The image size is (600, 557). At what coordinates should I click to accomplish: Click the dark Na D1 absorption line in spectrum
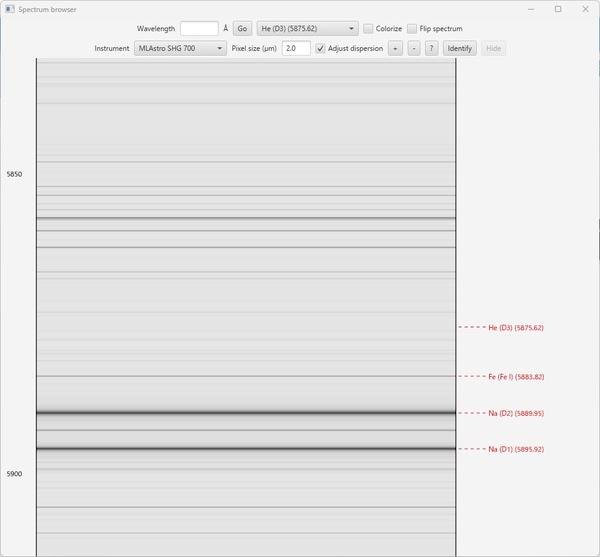246,448
